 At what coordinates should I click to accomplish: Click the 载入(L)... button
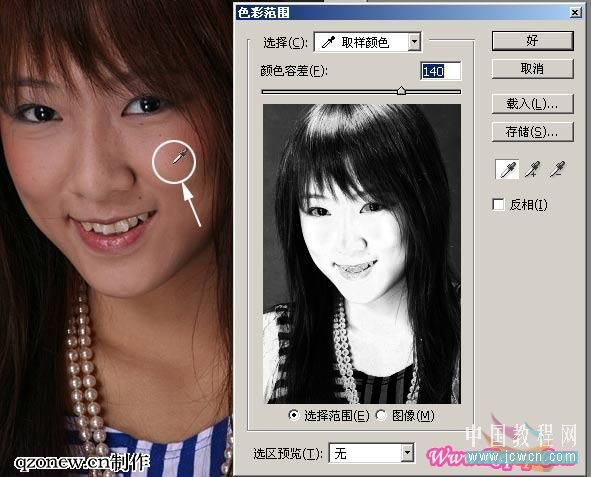point(533,104)
